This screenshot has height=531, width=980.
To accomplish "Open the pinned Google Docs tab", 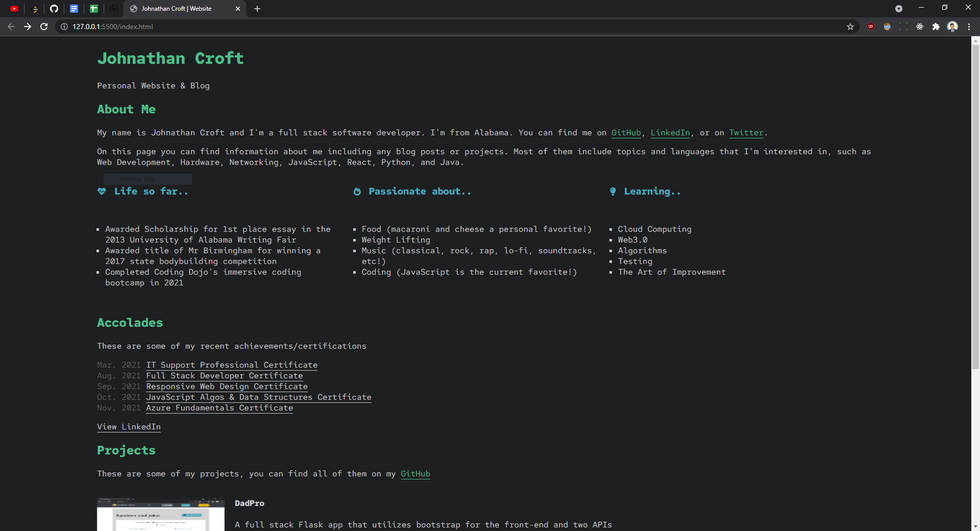I will click(x=74, y=9).
